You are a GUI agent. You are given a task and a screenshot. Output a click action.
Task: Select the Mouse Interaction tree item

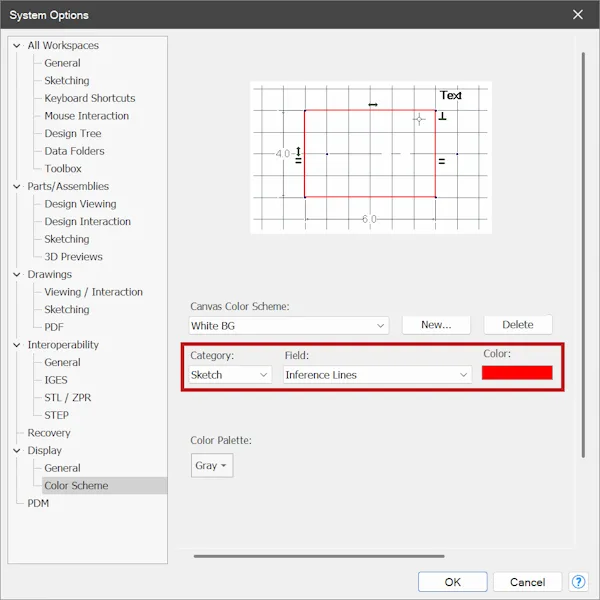tap(86, 116)
